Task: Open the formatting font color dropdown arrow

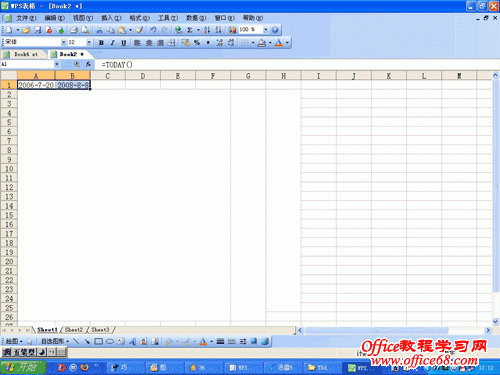Action: click(287, 43)
